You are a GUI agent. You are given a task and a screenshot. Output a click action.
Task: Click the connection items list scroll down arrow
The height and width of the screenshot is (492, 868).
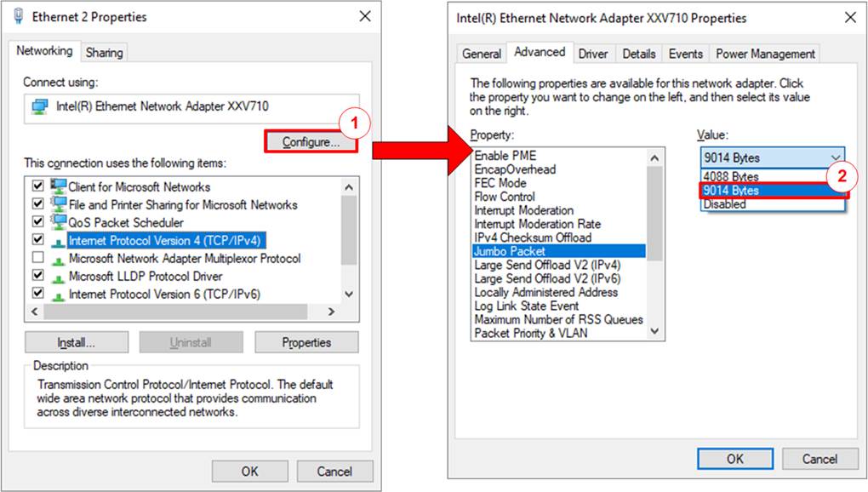click(349, 294)
